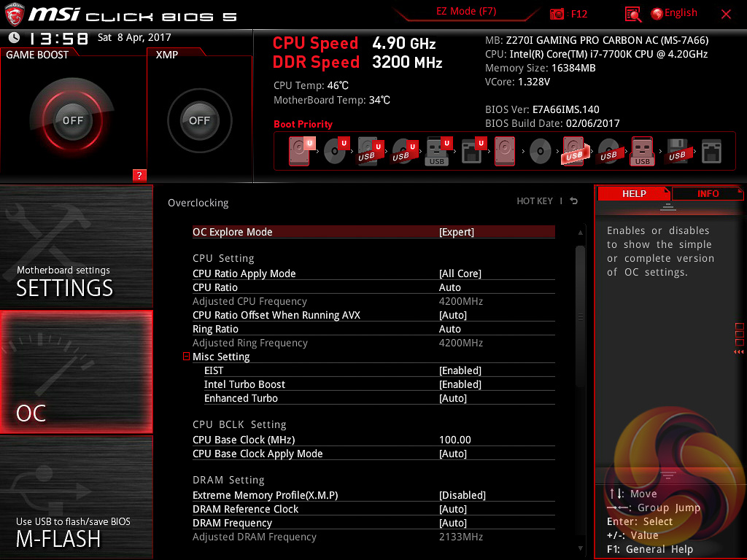Select the UEFI CD/DVD boot device icon
This screenshot has height=560, width=747.
tap(336, 152)
